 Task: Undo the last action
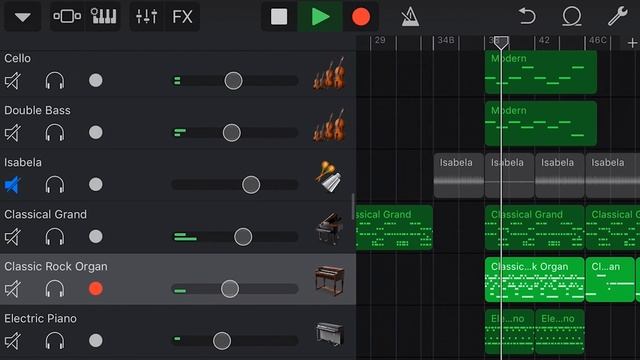527,17
